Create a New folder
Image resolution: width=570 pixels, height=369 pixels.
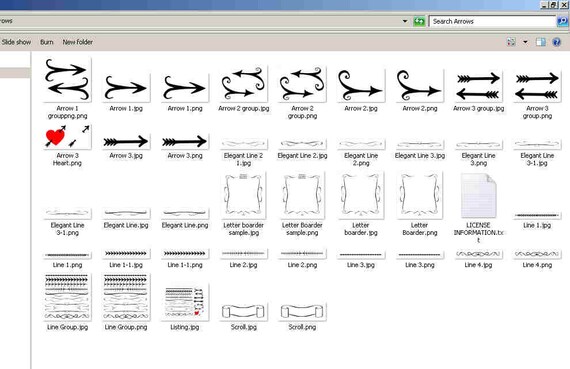tap(77, 42)
